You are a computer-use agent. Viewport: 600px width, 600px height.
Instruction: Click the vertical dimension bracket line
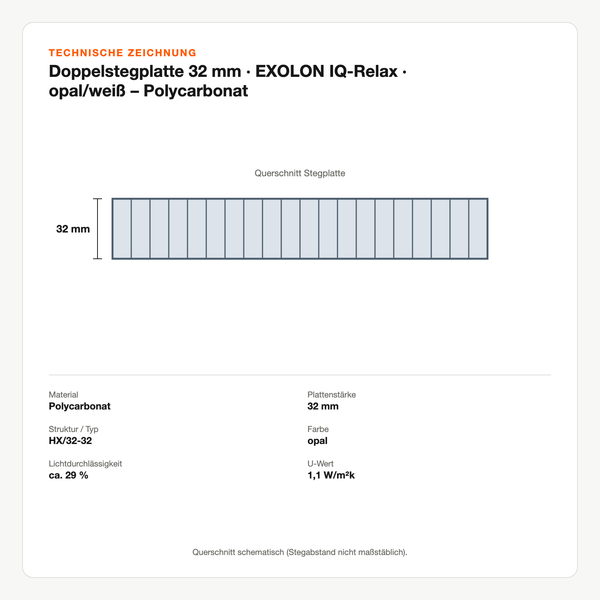click(98, 229)
